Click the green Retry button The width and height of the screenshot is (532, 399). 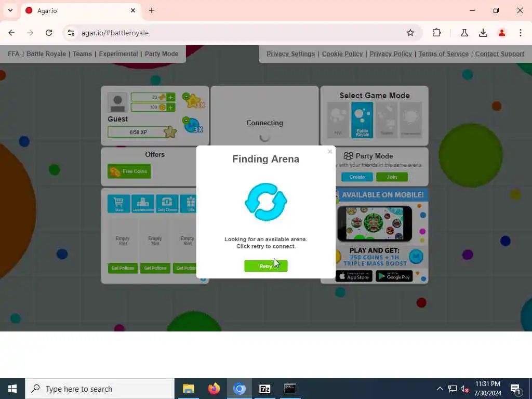click(x=265, y=266)
